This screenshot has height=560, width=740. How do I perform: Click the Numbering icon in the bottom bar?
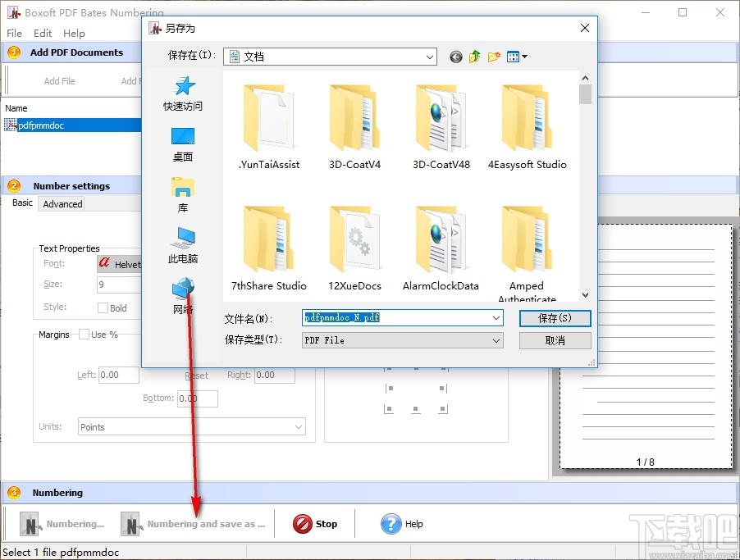click(30, 524)
